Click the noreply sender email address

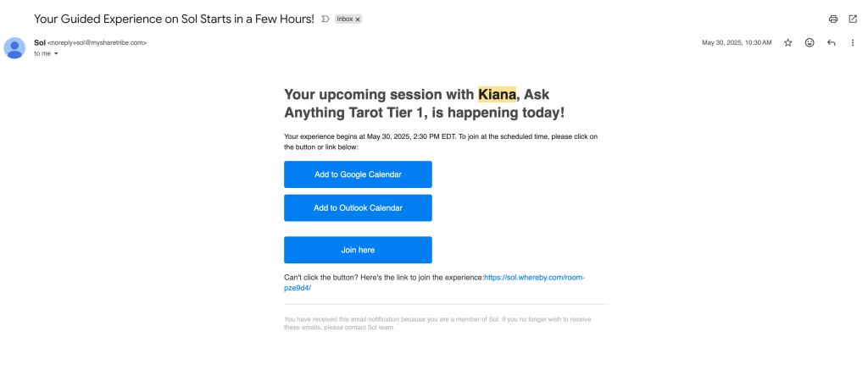(x=97, y=42)
